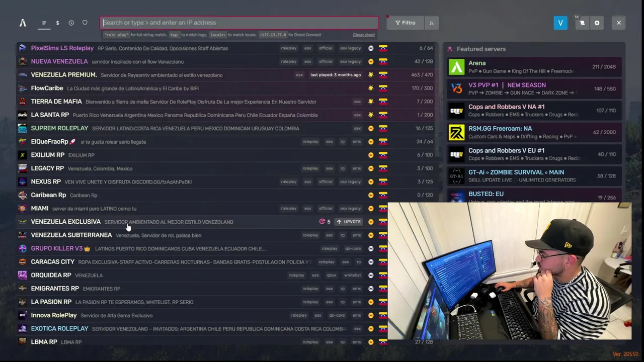
Task: Open featured BUSTED: EU server
Action: [x=534, y=196]
